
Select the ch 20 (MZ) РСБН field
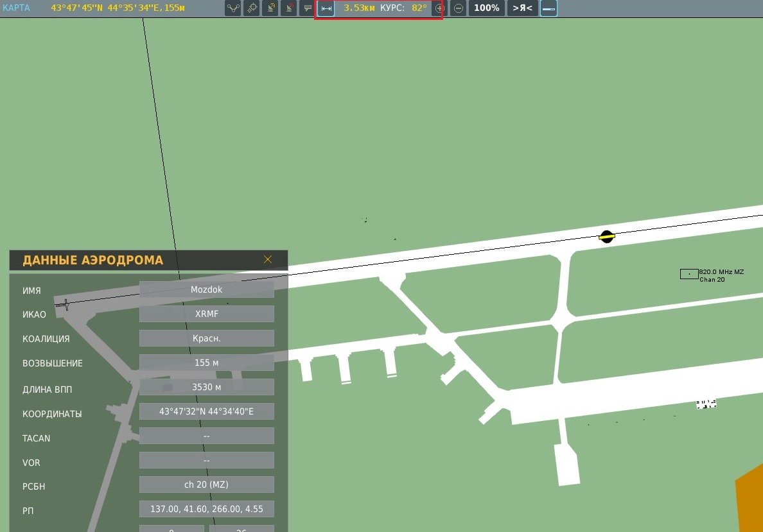pos(206,485)
